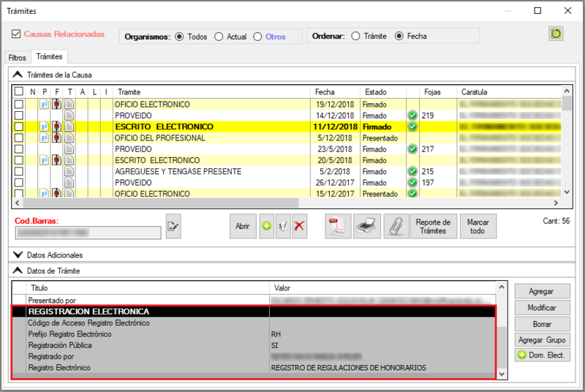Click the Agregar Grupo button

(x=542, y=340)
